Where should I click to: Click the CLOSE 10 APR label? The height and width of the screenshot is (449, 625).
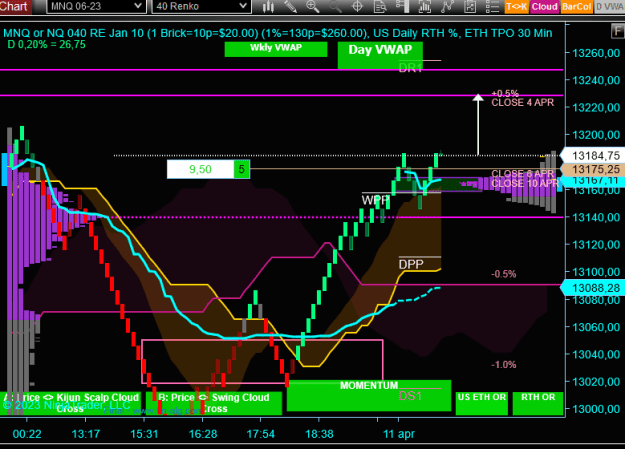click(x=525, y=183)
